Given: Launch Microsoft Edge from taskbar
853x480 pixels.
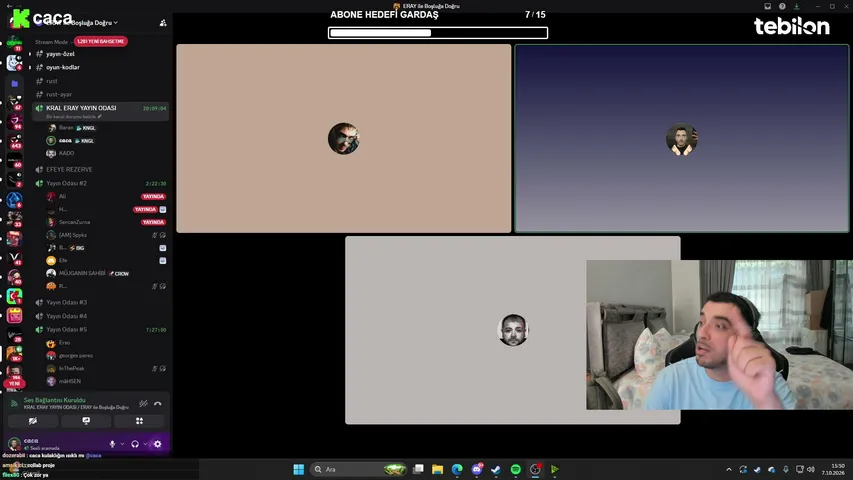Looking at the screenshot, I should (x=457, y=469).
